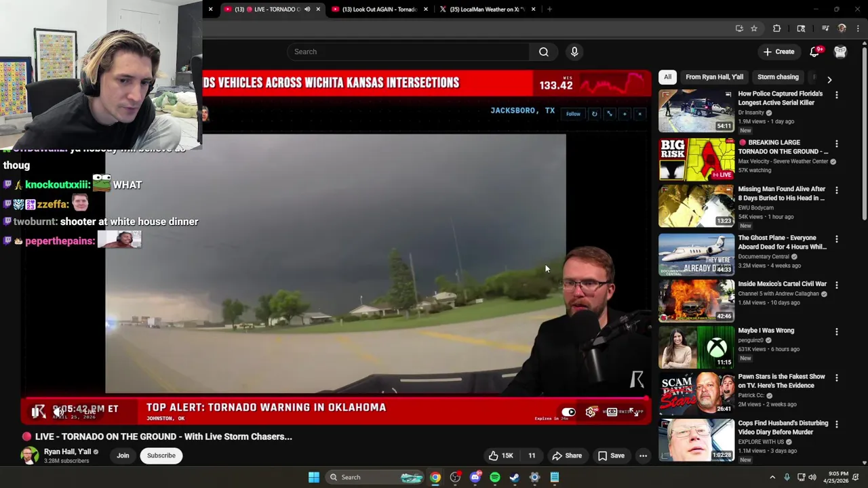Open Notepad from the taskbar
Viewport: 868px width, 488px height.
tap(555, 477)
